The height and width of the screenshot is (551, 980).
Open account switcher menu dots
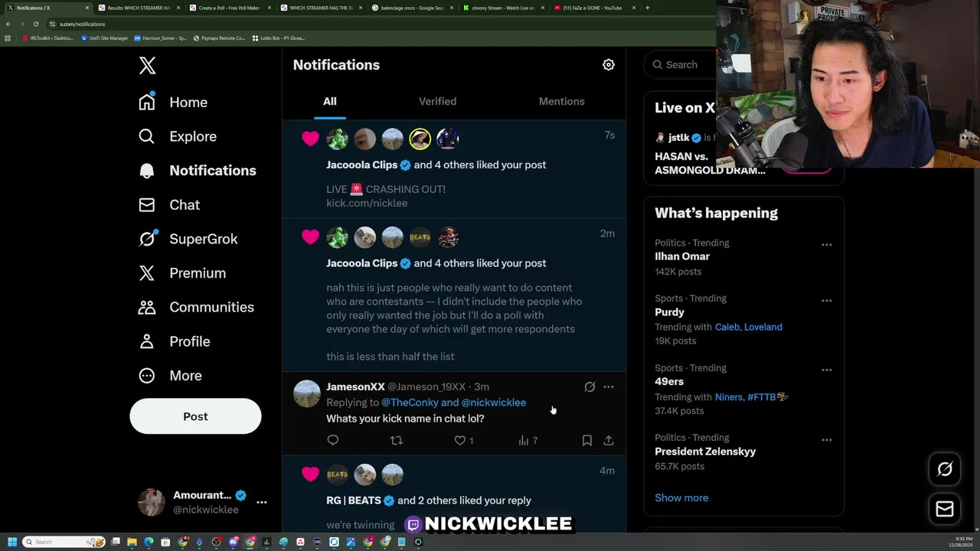click(262, 503)
